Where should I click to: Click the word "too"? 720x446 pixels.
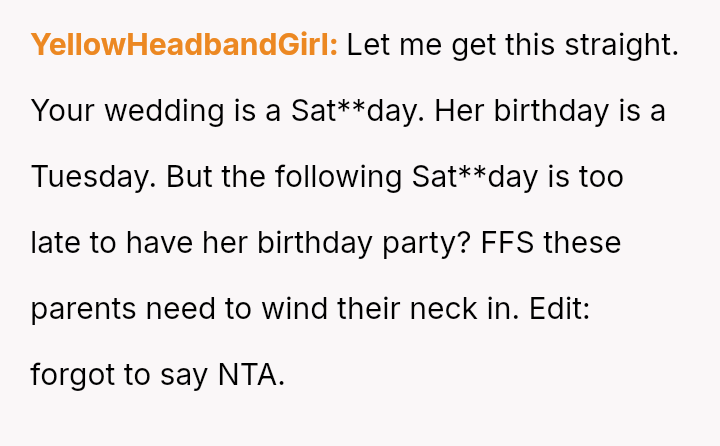click(599, 177)
